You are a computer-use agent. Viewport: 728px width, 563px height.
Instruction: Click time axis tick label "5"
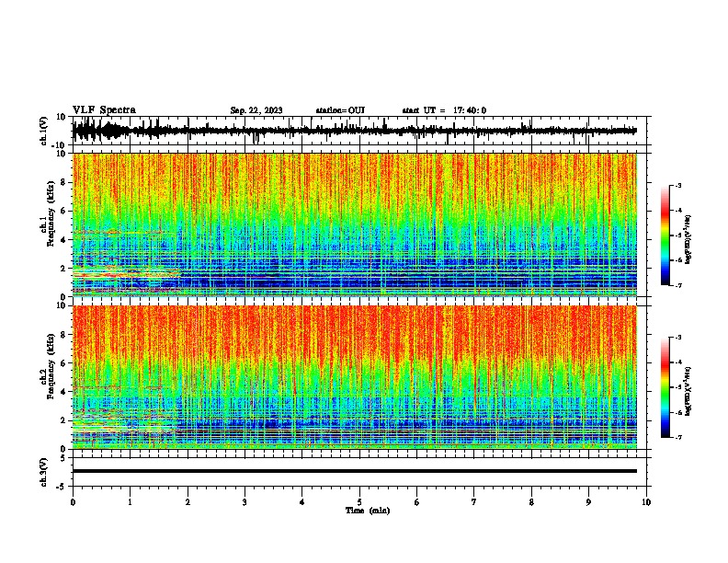pyautogui.click(x=359, y=502)
